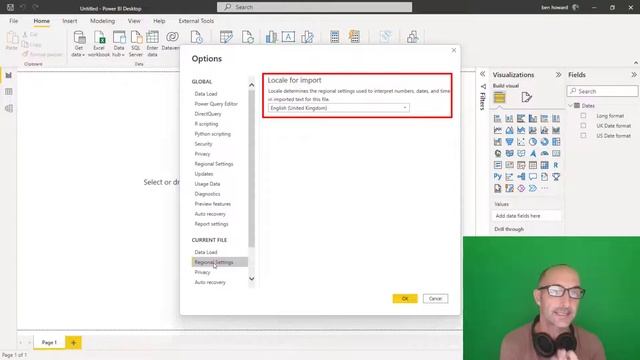The height and width of the screenshot is (360, 640).
Task: Open the Get data ribbon button
Action: pos(79,43)
